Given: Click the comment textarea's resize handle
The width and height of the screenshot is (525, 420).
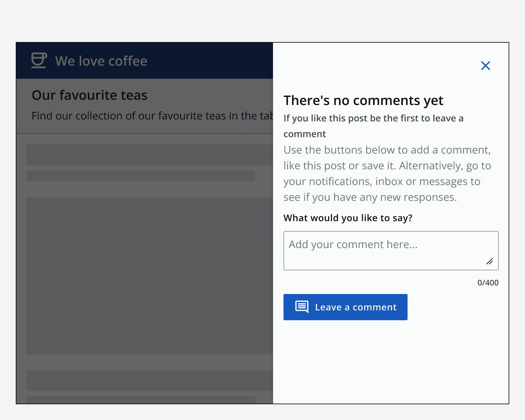Looking at the screenshot, I should point(490,262).
